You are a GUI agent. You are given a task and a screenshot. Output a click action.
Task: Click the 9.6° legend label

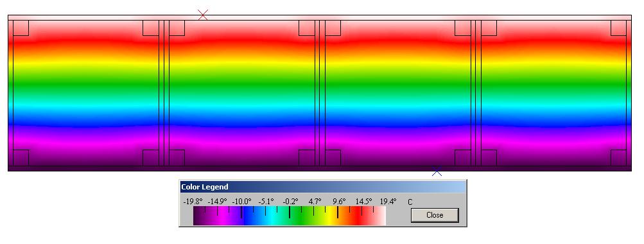339,201
